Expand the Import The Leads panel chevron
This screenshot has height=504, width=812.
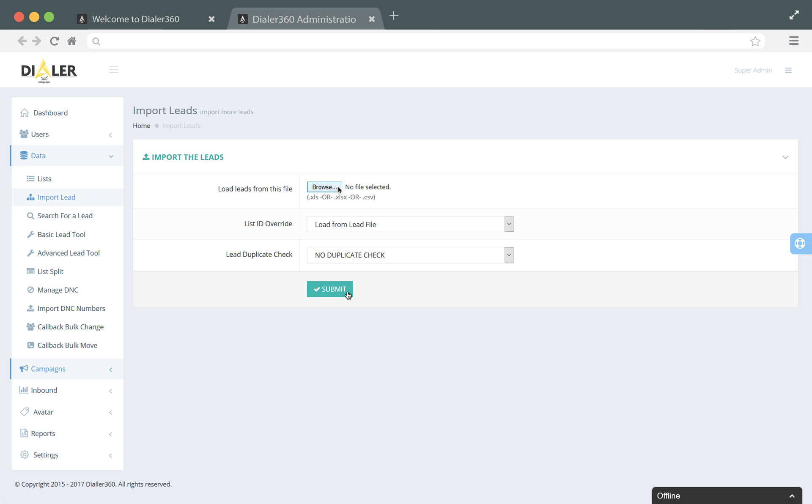(x=785, y=157)
